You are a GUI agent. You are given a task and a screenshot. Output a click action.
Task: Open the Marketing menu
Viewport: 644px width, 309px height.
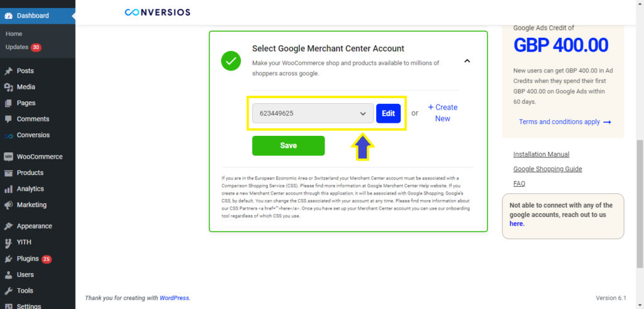coord(38,205)
